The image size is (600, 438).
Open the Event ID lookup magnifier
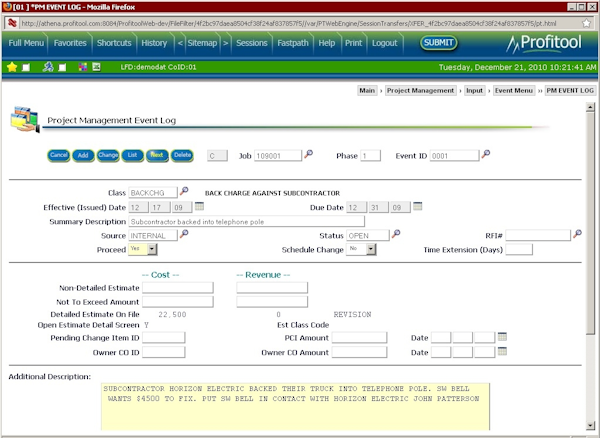tap(486, 154)
